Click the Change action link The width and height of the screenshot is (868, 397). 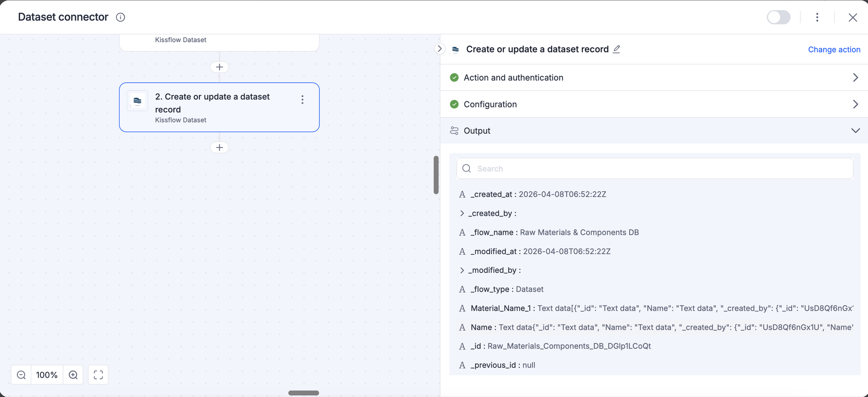pyautogui.click(x=834, y=49)
